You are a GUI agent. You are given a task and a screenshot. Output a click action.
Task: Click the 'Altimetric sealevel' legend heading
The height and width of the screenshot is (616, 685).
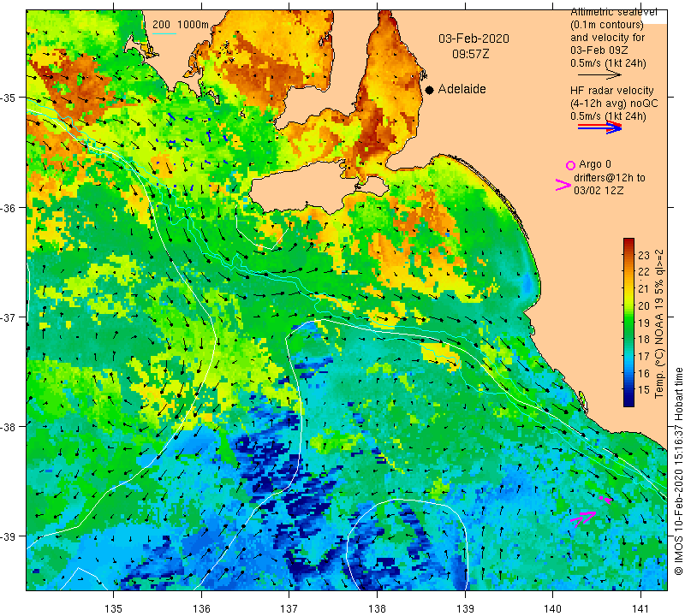pyautogui.click(x=614, y=12)
